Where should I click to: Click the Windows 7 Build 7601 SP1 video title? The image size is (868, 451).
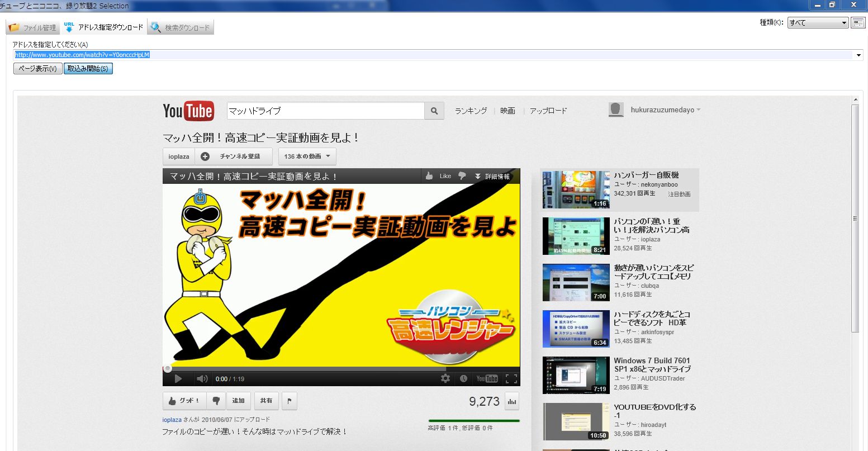[652, 365]
